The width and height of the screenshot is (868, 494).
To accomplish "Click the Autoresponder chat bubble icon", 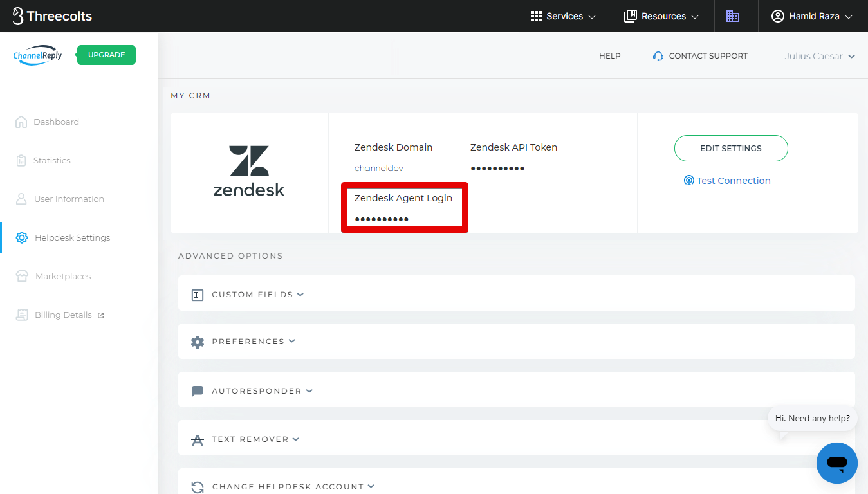I will [198, 391].
